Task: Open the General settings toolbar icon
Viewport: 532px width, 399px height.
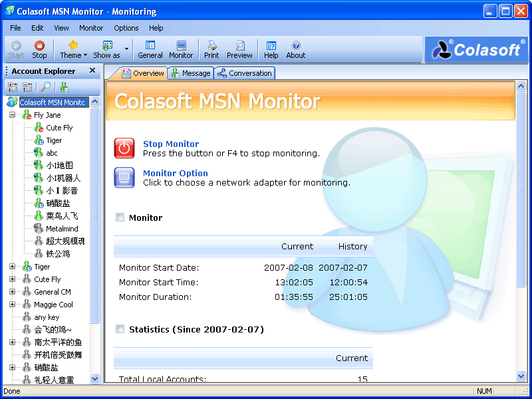Action: click(150, 49)
